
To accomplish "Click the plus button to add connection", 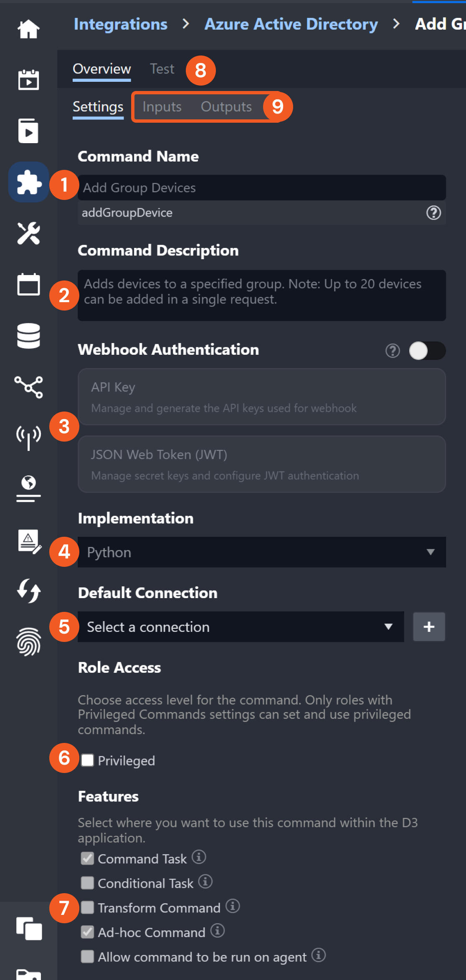I will (429, 627).
